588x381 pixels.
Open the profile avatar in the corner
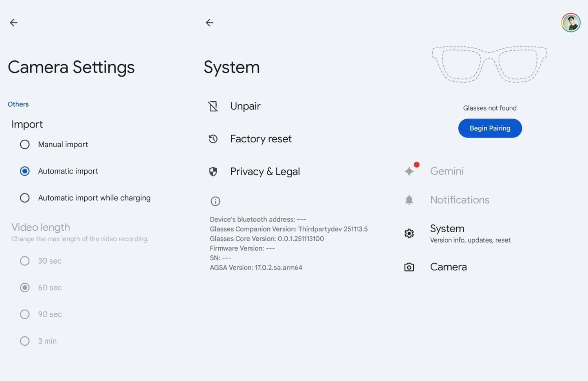click(571, 22)
